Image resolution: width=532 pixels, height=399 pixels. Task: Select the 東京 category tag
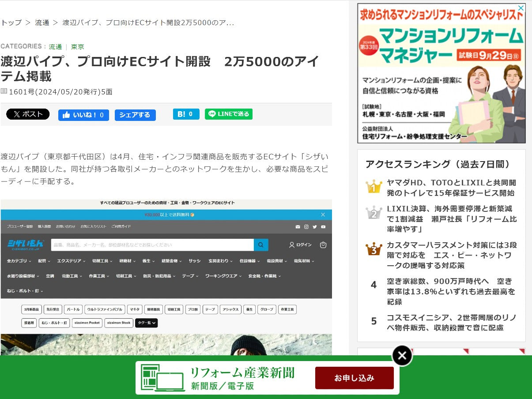77,47
